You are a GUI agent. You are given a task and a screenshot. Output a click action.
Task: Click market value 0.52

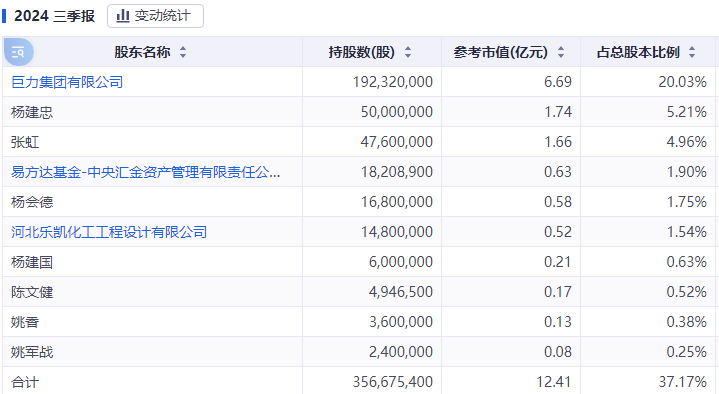pyautogui.click(x=558, y=232)
